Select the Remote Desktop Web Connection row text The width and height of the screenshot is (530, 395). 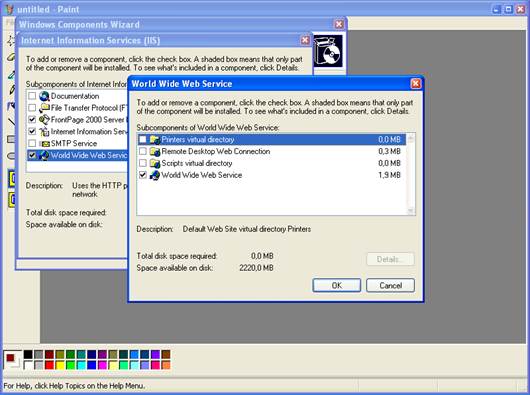tap(216, 151)
